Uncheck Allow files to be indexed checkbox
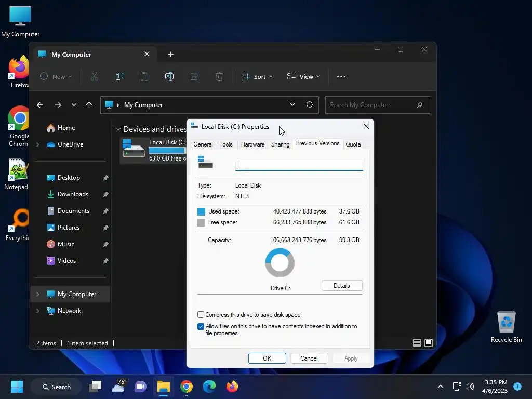Image resolution: width=532 pixels, height=399 pixels. coord(201,326)
